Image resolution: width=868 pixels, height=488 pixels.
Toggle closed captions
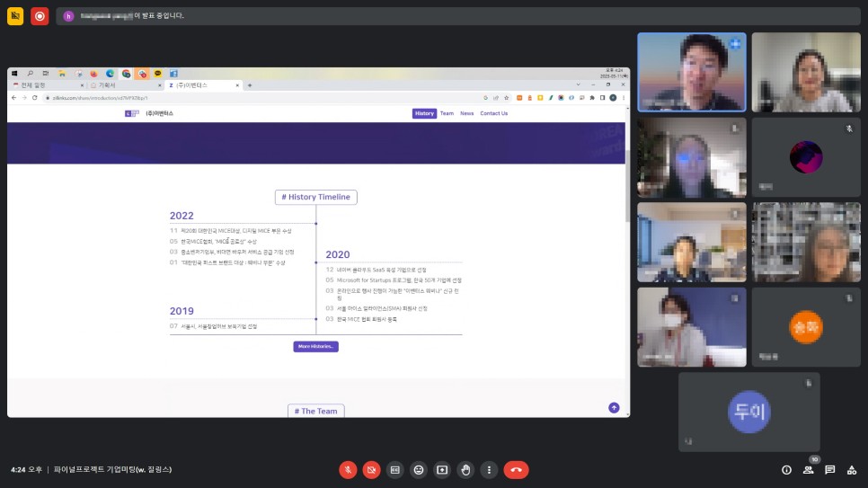point(394,469)
